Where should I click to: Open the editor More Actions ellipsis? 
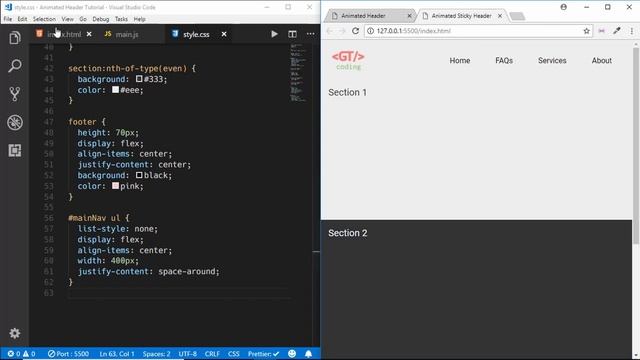click(x=311, y=34)
